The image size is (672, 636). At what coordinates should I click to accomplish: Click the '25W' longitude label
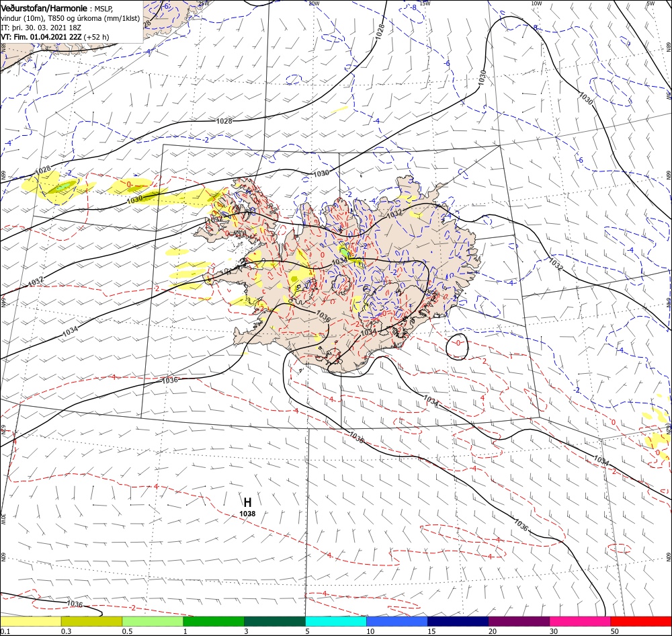tap(204, 3)
